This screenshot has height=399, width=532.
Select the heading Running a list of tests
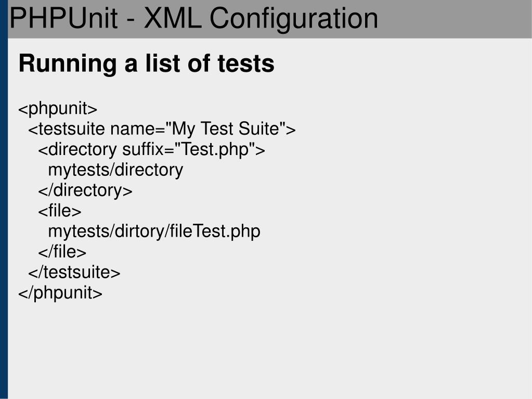[x=146, y=63]
